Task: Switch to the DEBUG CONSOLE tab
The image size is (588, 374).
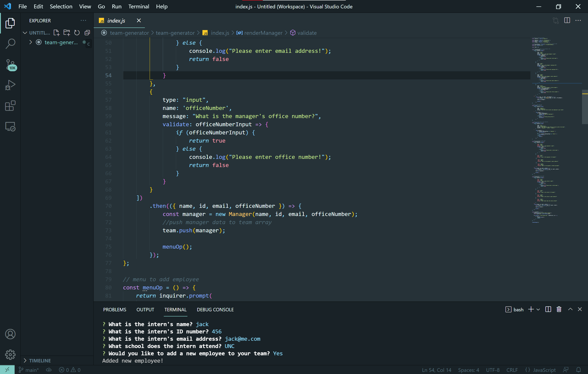Action: tap(215, 309)
